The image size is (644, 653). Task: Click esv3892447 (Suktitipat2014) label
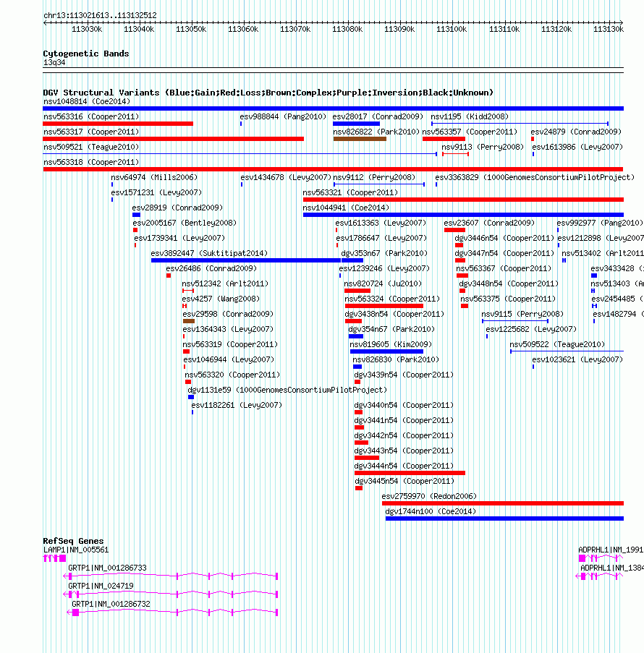tap(209, 253)
